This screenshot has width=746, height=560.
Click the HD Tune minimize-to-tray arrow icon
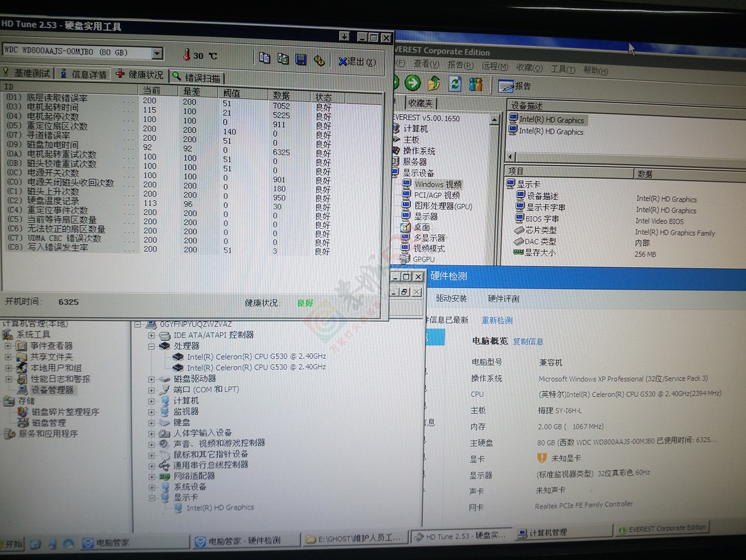(x=344, y=36)
